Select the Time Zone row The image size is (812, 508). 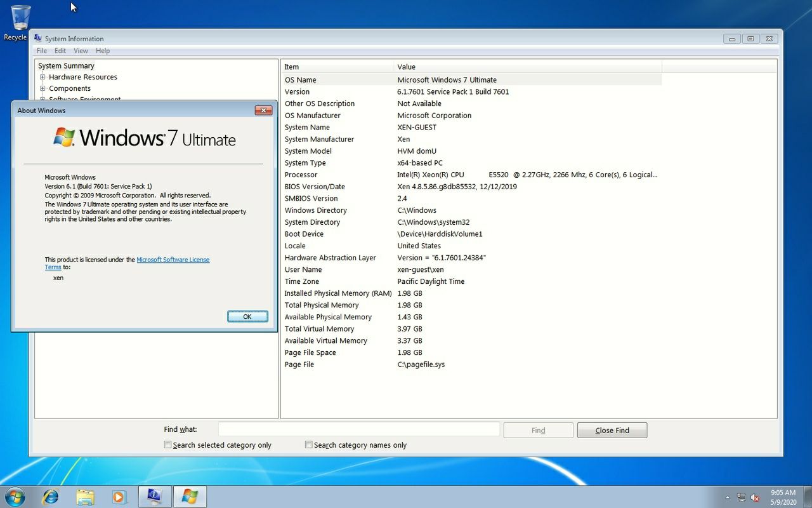click(x=471, y=281)
